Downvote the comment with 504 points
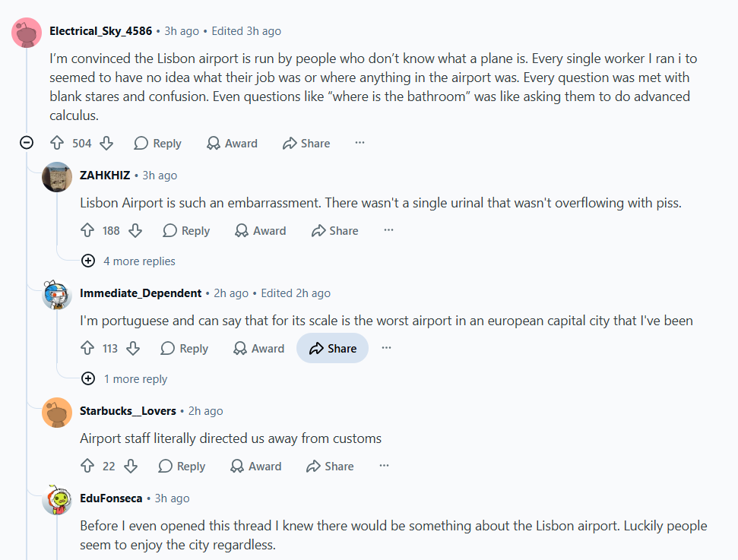 106,143
